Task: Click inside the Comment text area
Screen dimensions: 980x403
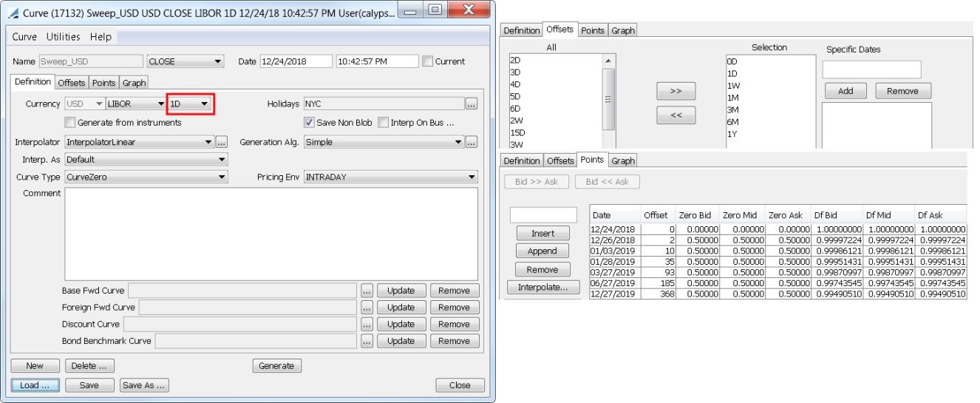Action: pos(271,234)
